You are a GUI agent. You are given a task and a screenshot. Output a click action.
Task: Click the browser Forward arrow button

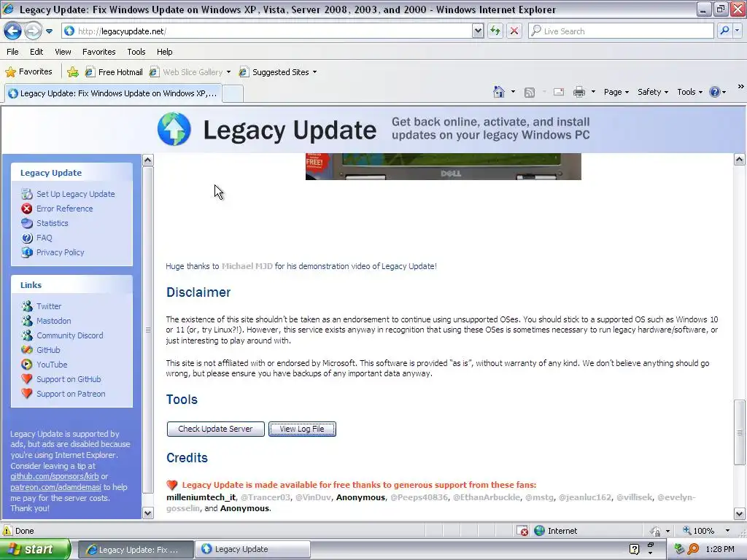click(32, 31)
